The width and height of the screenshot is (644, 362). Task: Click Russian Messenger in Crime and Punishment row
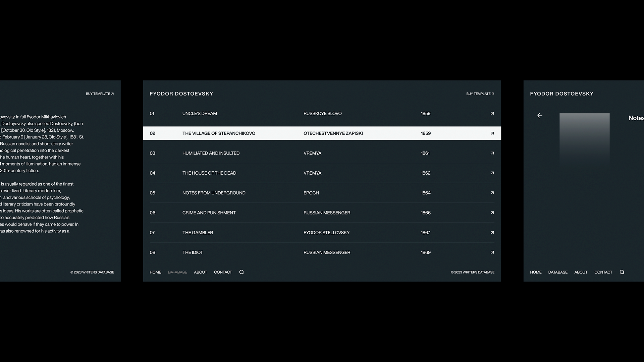327,213
